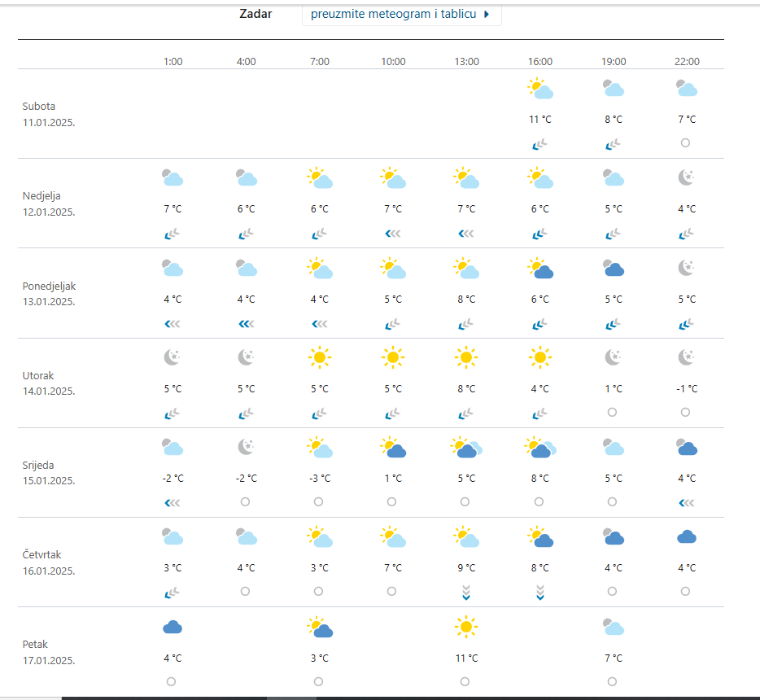This screenshot has height=700, width=760.
Task: Click Wednesday 22:00 wind direction arrow
Action: [x=686, y=502]
